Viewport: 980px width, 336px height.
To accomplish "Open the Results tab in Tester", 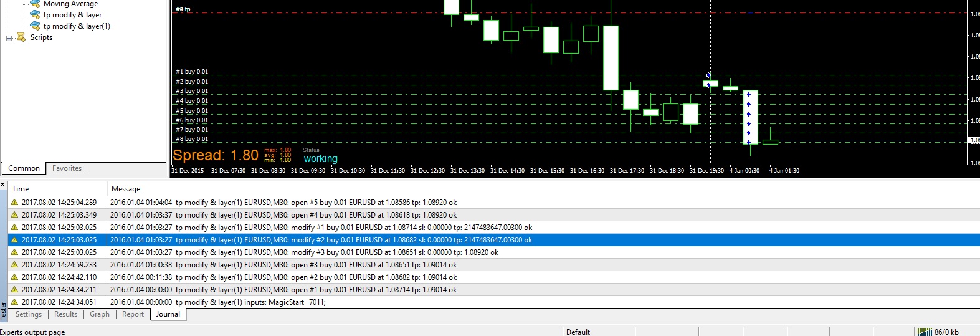I will tap(65, 314).
